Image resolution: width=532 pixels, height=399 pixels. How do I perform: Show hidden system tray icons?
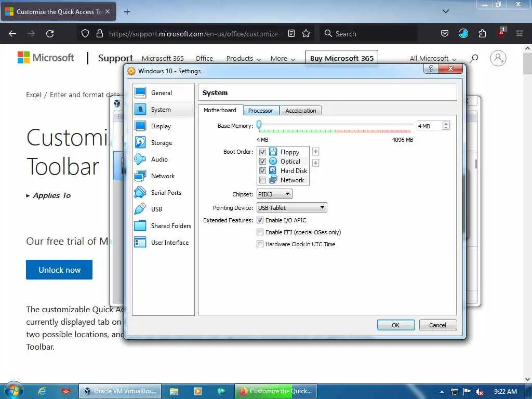[x=442, y=392]
